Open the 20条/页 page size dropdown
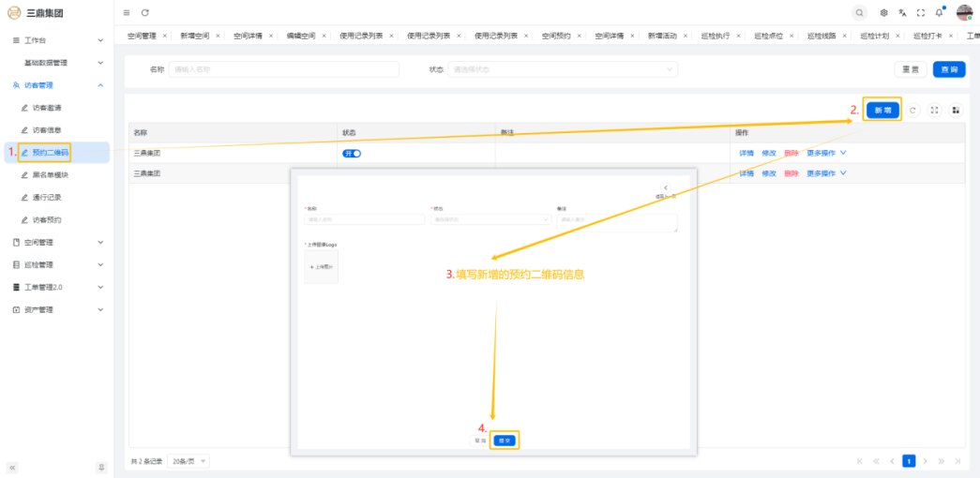This screenshot has width=980, height=478. click(x=189, y=461)
